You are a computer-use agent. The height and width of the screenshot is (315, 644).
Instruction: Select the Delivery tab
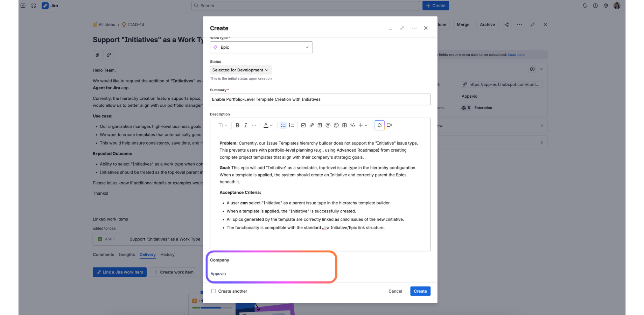[x=148, y=254]
